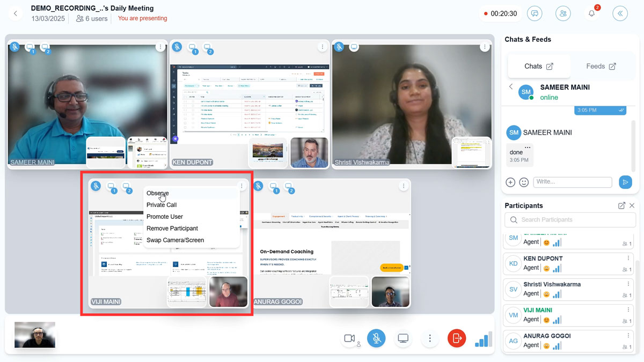This screenshot has width=644, height=362.
Task: Open the notifications bell icon
Action: (x=591, y=13)
